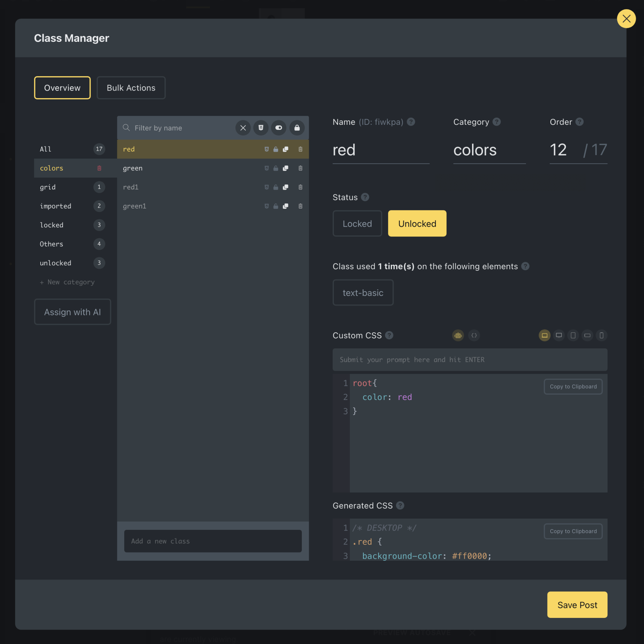The height and width of the screenshot is (644, 644).
Task: Set status to Unlocked
Action: coord(417,223)
